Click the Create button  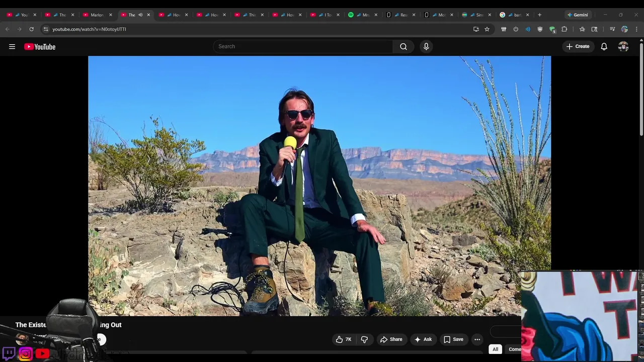(x=578, y=46)
